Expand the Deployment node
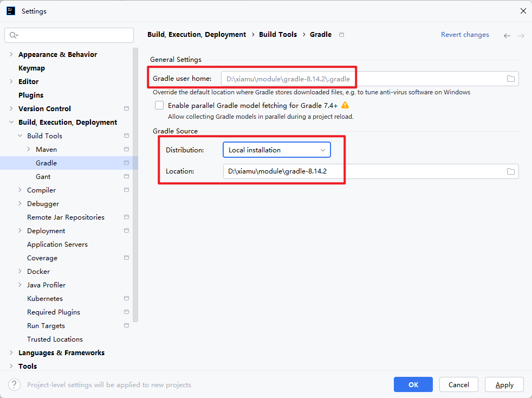 tap(20, 231)
